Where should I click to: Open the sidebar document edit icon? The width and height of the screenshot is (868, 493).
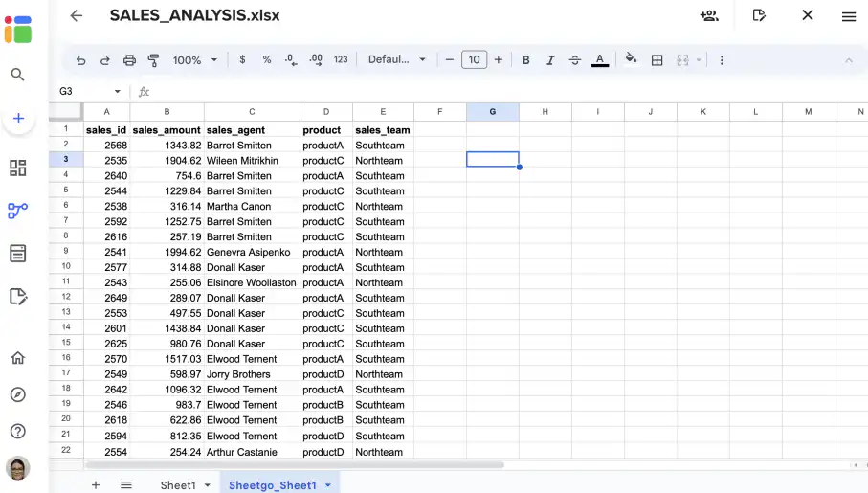point(18,297)
